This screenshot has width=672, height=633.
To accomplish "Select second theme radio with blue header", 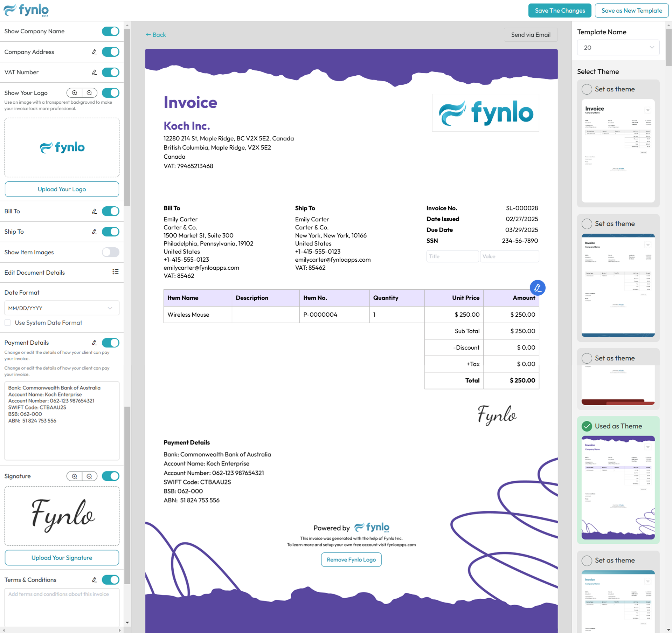I will click(587, 223).
